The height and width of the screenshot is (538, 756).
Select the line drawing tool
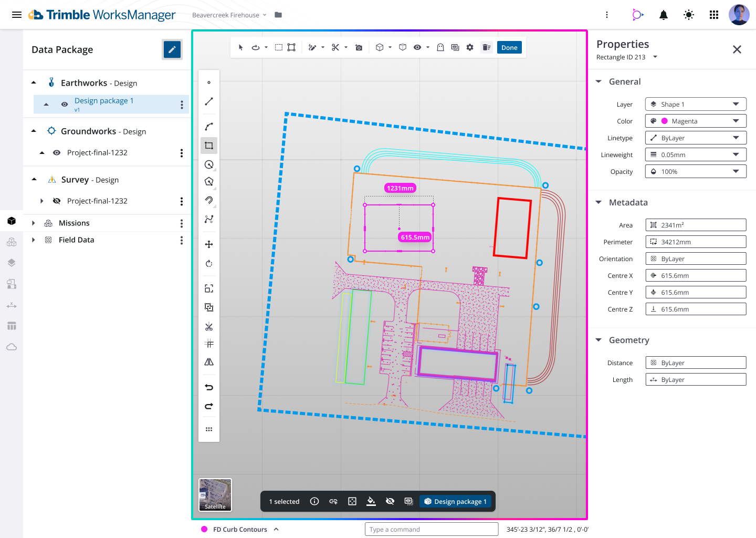pyautogui.click(x=209, y=101)
